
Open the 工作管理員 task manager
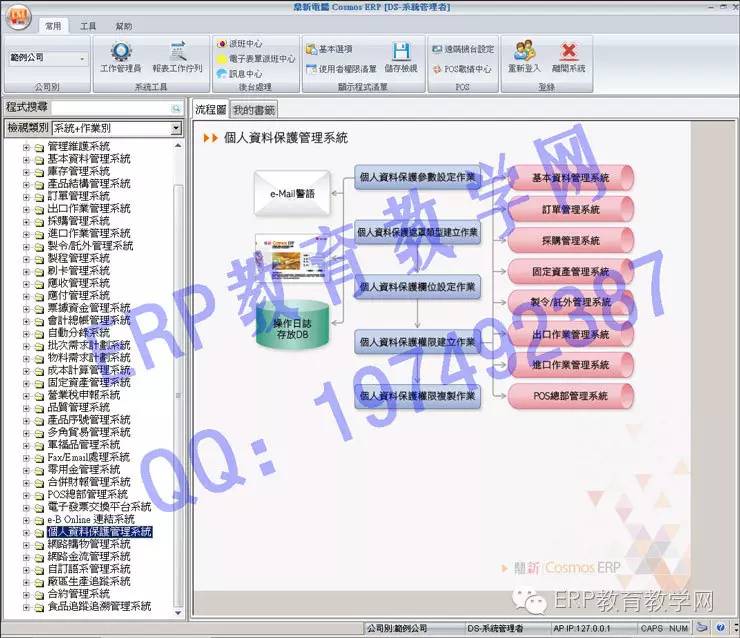pos(121,56)
